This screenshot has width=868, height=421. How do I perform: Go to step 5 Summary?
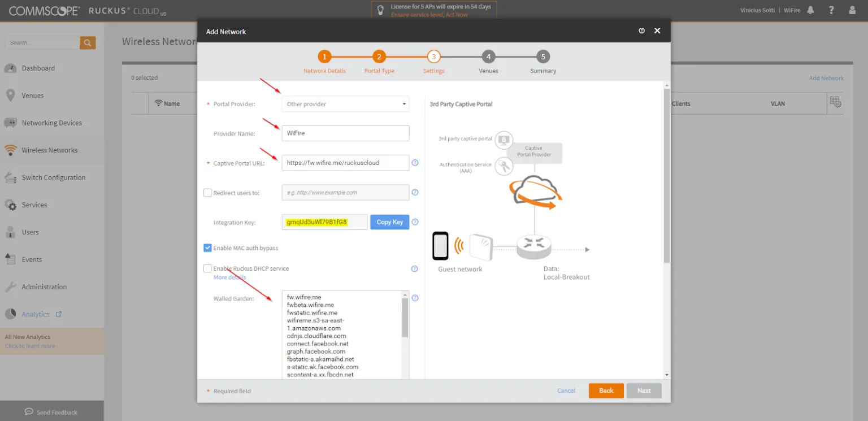(543, 57)
